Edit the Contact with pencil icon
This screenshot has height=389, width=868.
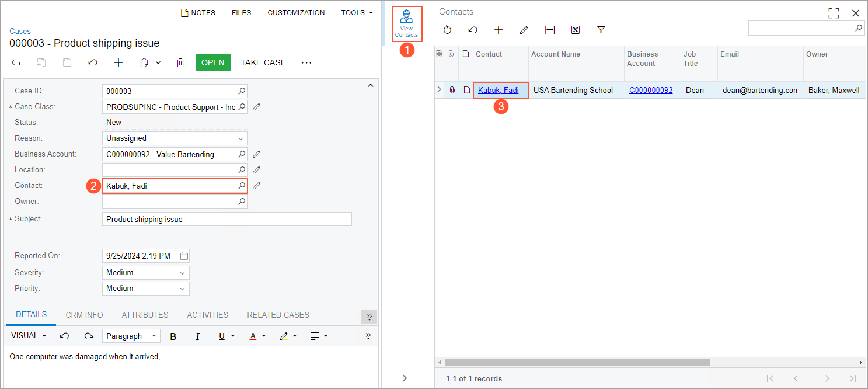pos(256,186)
